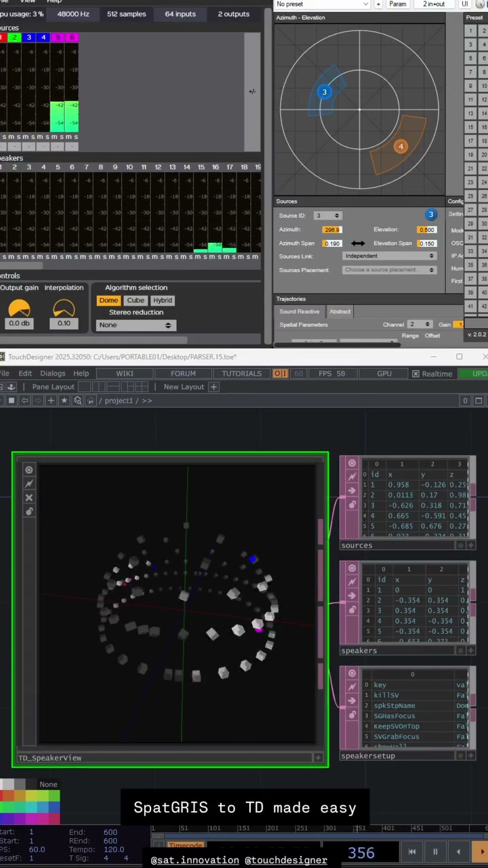Expand the Source ID selector
The width and height of the screenshot is (488, 868).
coord(327,216)
